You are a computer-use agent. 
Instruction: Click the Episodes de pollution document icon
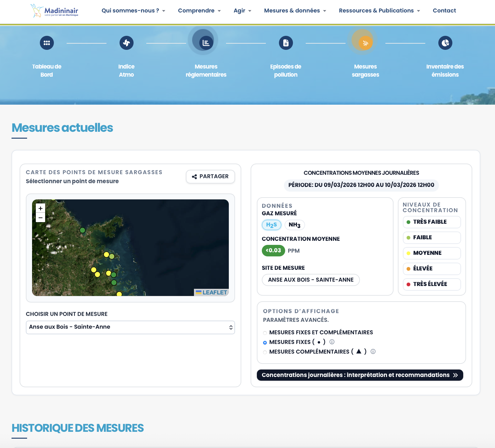point(286,43)
